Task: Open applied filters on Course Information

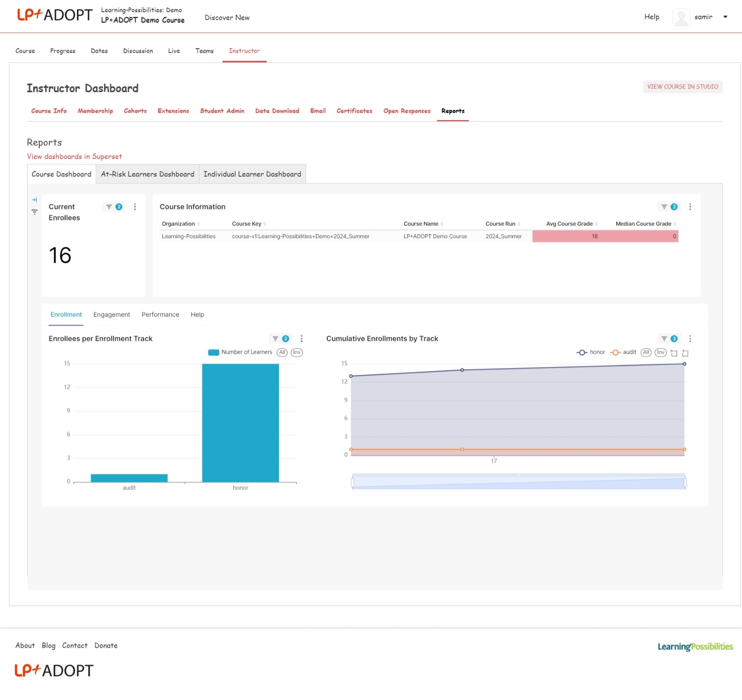Action: [669, 207]
